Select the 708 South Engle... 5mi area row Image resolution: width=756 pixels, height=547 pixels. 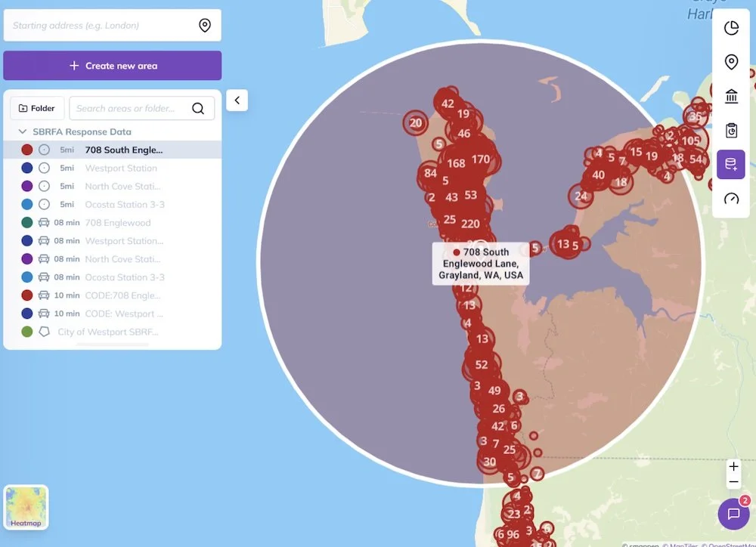[x=113, y=150]
